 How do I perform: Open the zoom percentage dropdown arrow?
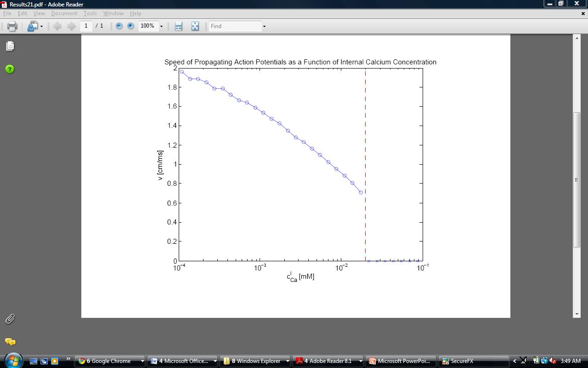tap(161, 26)
